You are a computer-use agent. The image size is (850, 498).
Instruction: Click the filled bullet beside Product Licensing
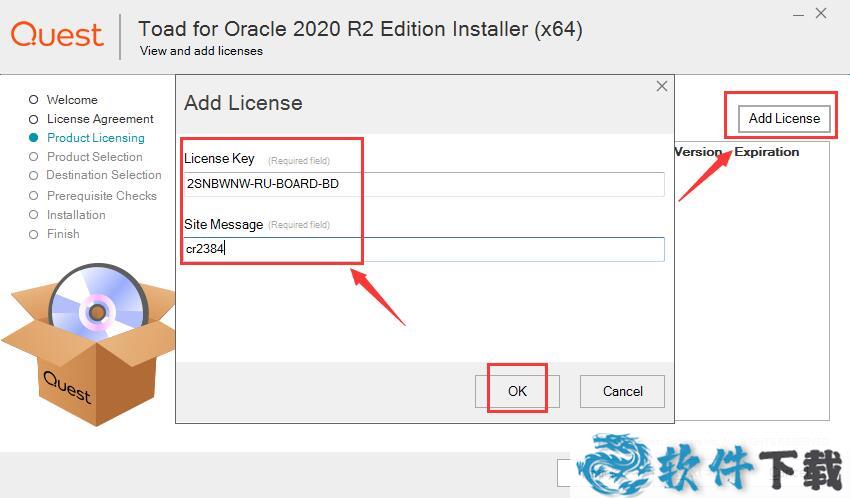pyautogui.click(x=34, y=138)
